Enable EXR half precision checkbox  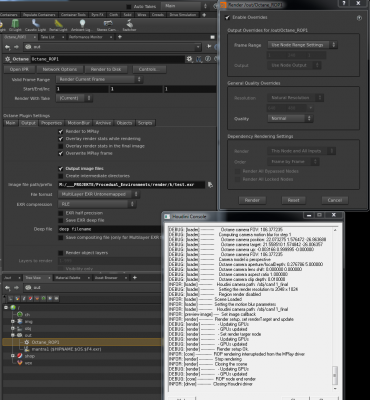pyautogui.click(x=61, y=213)
